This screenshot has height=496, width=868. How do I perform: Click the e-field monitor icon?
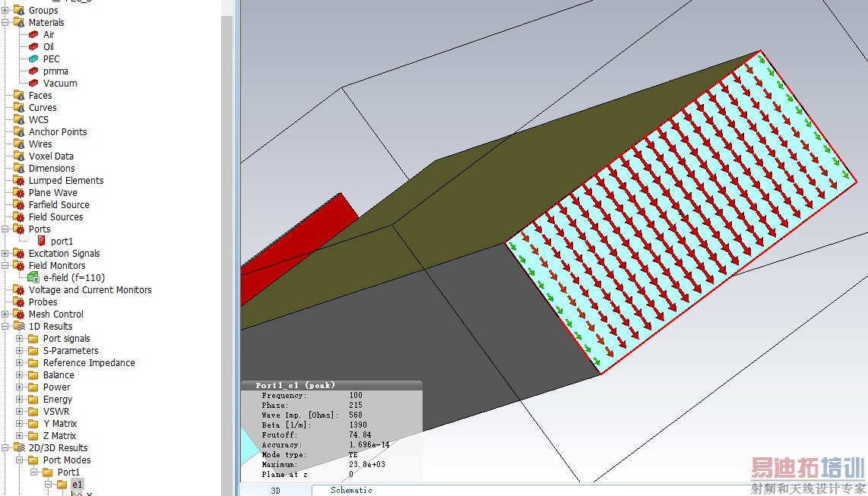point(33,277)
